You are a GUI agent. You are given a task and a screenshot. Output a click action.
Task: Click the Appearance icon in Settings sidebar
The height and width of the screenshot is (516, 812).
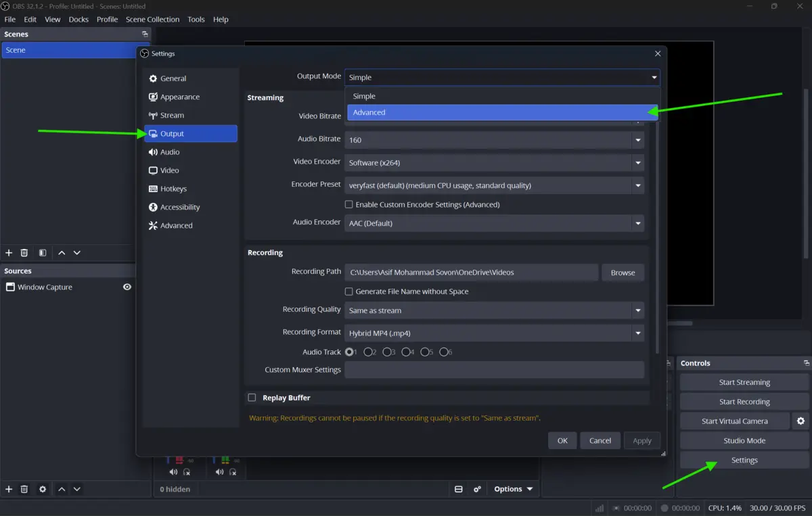tap(153, 97)
